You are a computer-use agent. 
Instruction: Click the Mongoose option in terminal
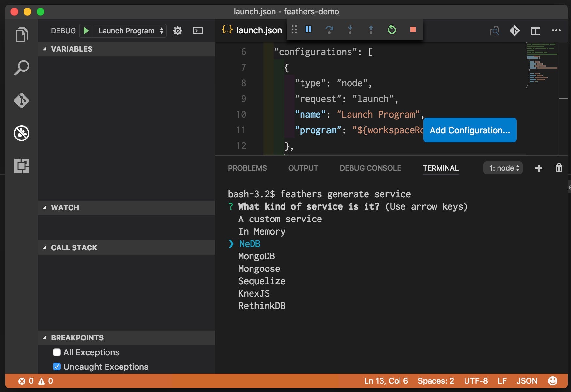259,269
